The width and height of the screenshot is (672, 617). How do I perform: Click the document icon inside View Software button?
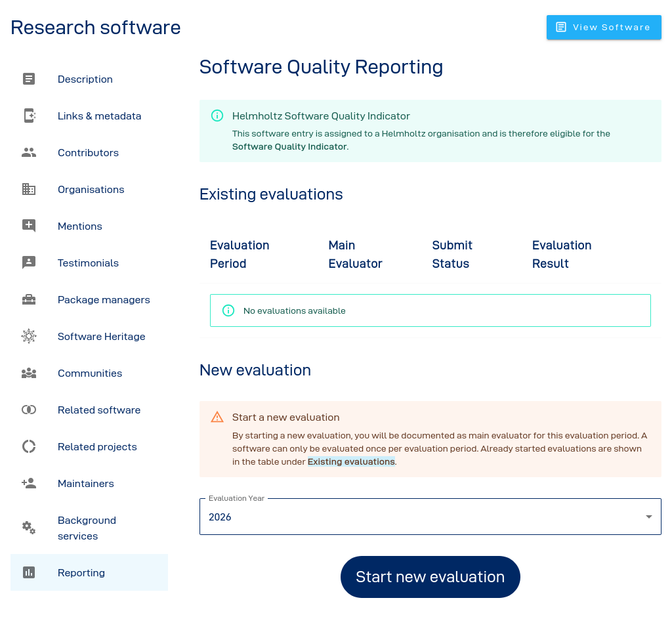(561, 27)
